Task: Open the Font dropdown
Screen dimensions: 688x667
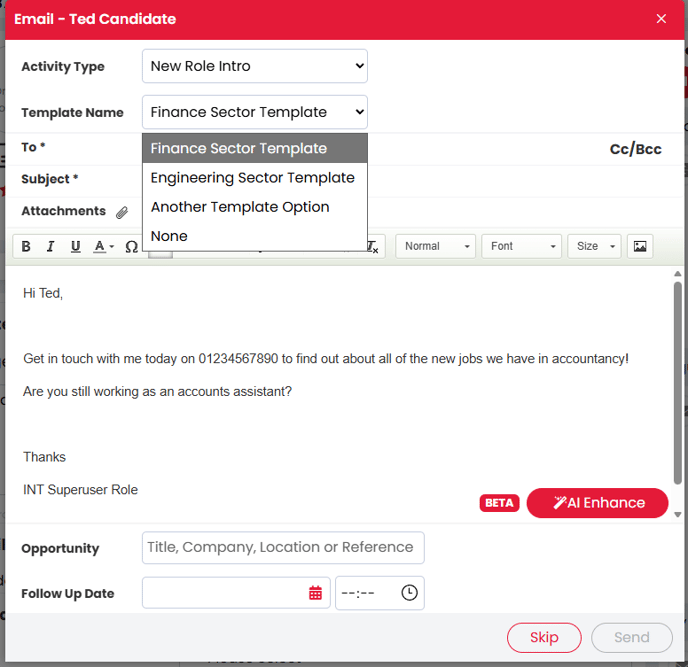Action: click(x=521, y=246)
